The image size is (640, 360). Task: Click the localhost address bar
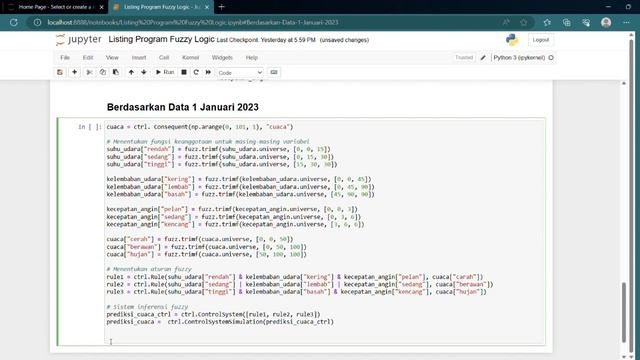(x=193, y=22)
